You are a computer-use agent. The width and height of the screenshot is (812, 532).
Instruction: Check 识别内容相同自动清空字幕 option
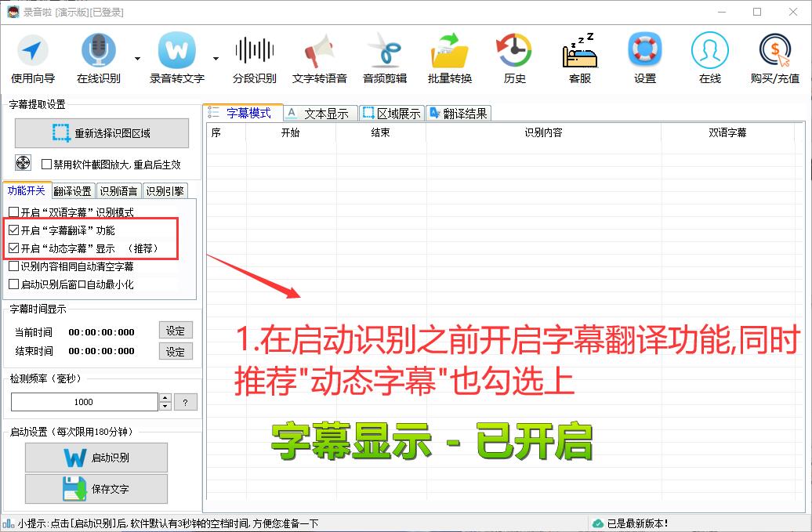click(x=13, y=266)
